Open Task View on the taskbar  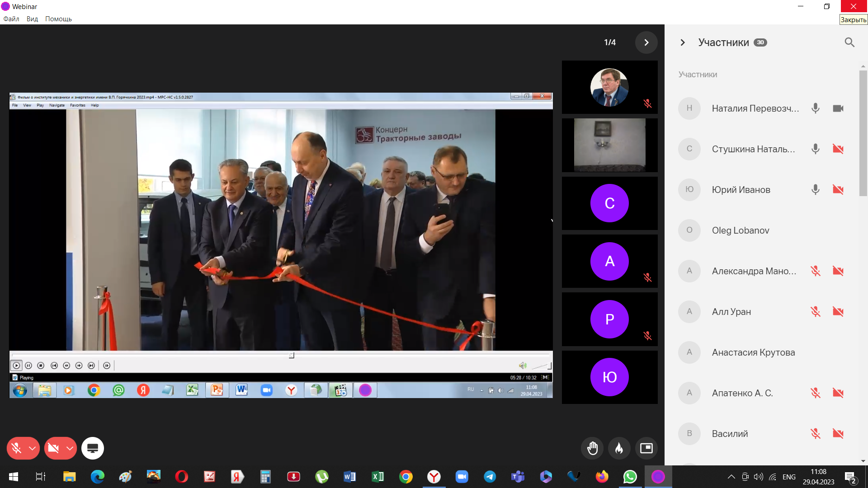[41, 477]
